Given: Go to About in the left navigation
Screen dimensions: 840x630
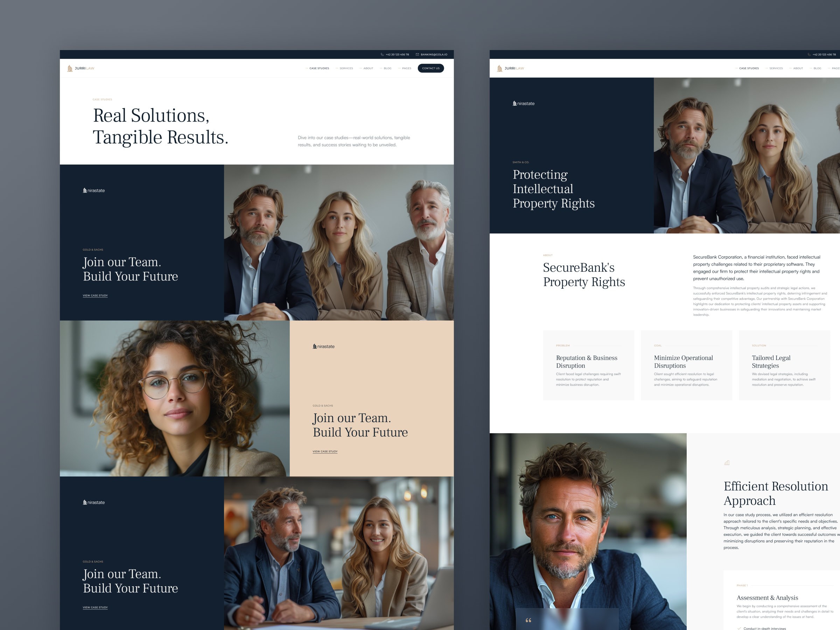Looking at the screenshot, I should (x=368, y=68).
